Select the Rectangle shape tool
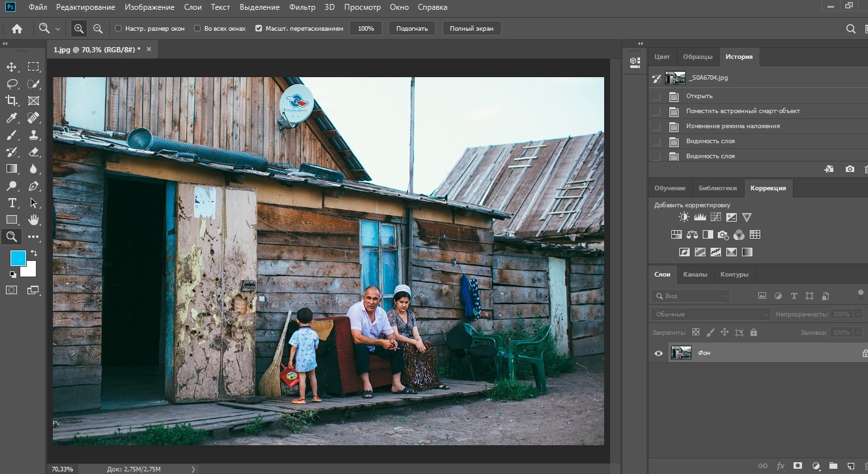This screenshot has height=474, width=868. pyautogui.click(x=12, y=220)
